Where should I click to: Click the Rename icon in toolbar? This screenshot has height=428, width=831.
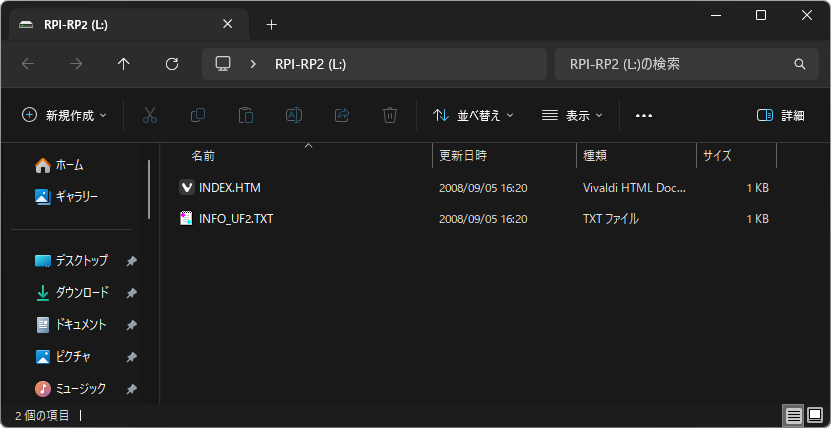point(294,115)
